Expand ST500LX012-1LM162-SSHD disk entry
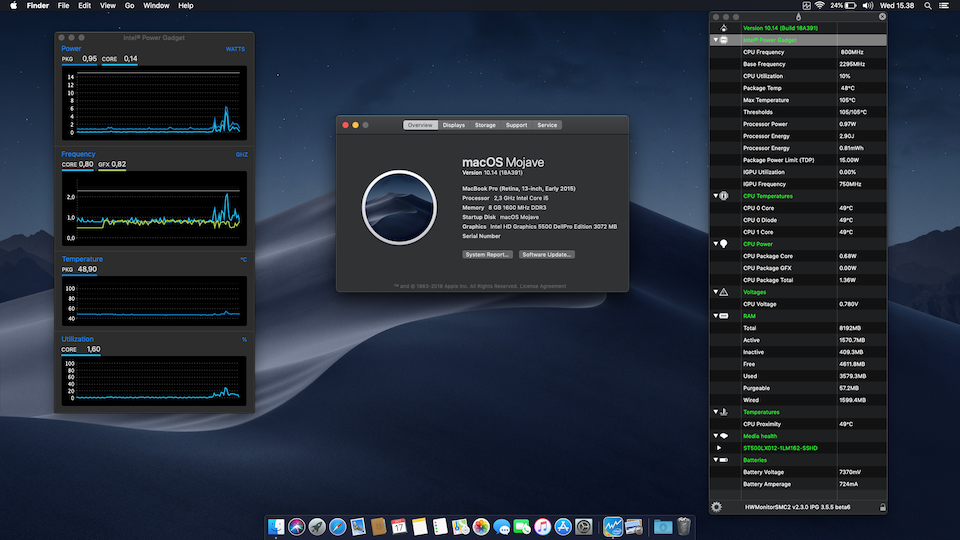The width and height of the screenshot is (960, 540). pos(719,448)
